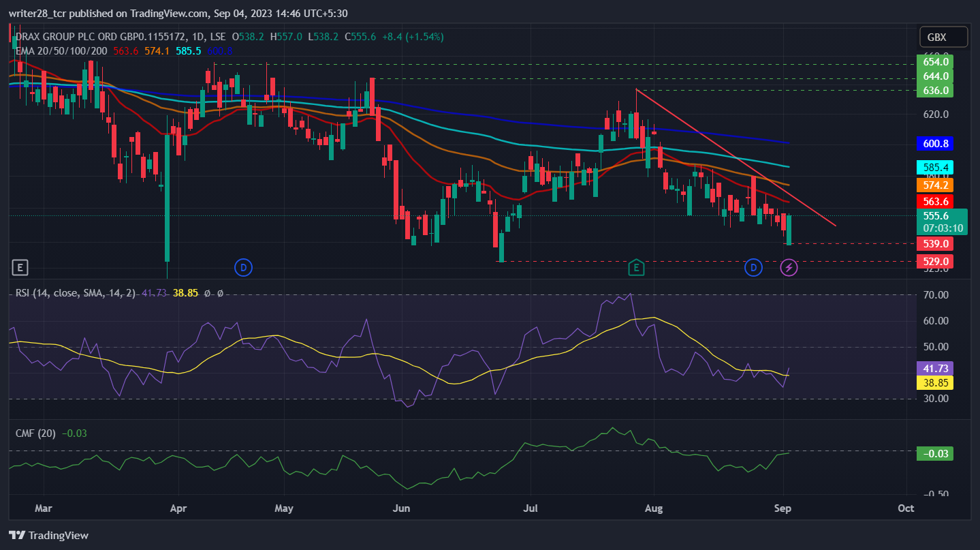Click the 636.0 price level label

tap(936, 90)
